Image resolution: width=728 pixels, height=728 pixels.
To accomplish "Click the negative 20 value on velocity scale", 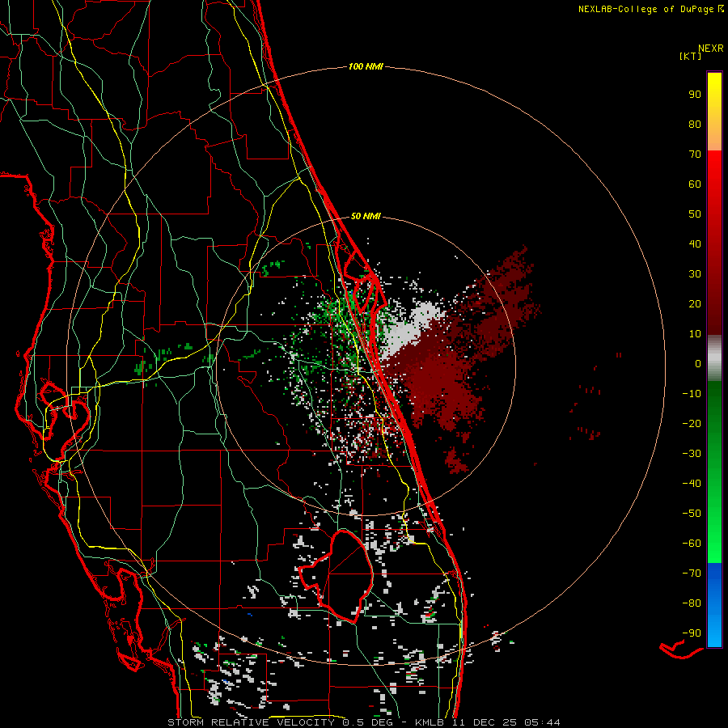I will 692,424.
